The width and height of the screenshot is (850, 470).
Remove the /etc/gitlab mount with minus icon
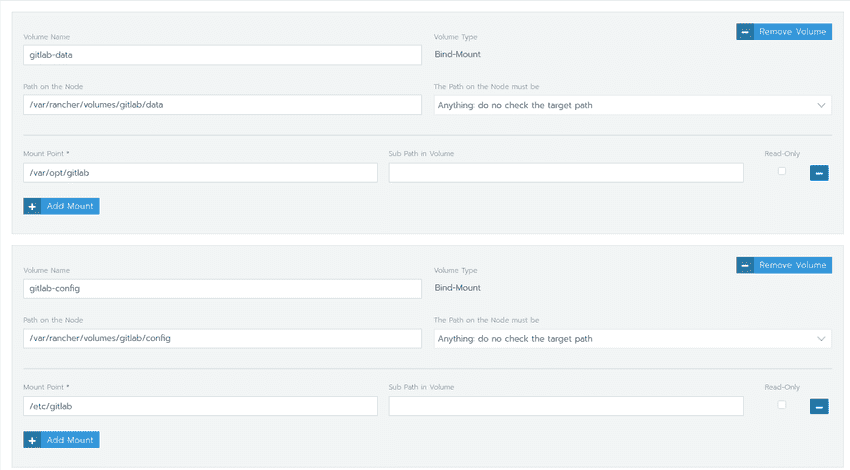click(x=818, y=406)
